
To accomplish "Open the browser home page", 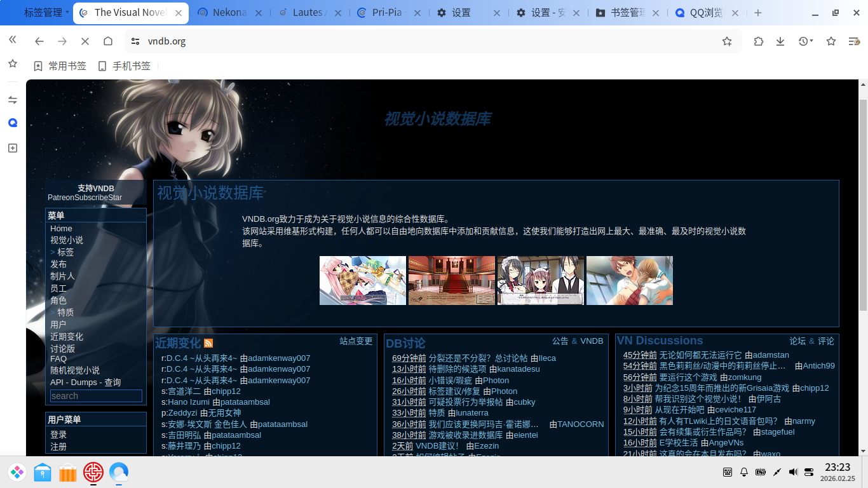I will click(x=108, y=41).
